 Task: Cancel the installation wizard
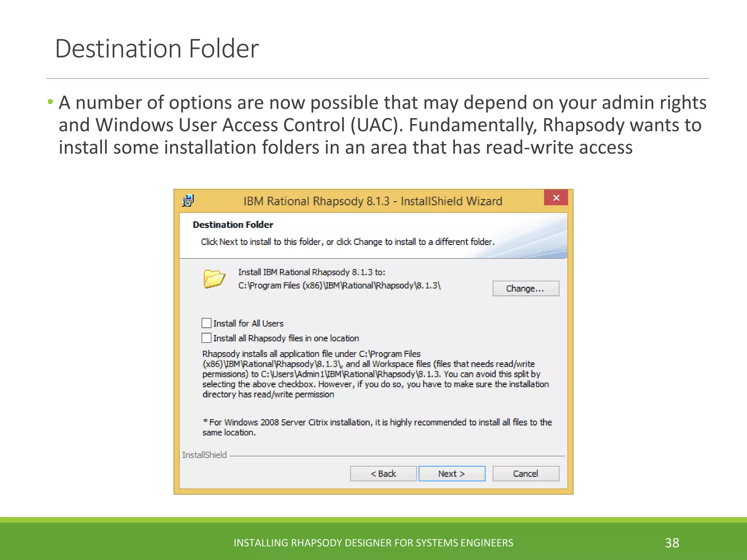(526, 474)
